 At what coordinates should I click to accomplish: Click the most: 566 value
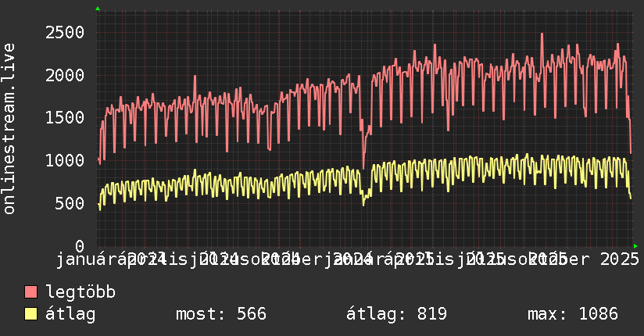[x=221, y=314]
